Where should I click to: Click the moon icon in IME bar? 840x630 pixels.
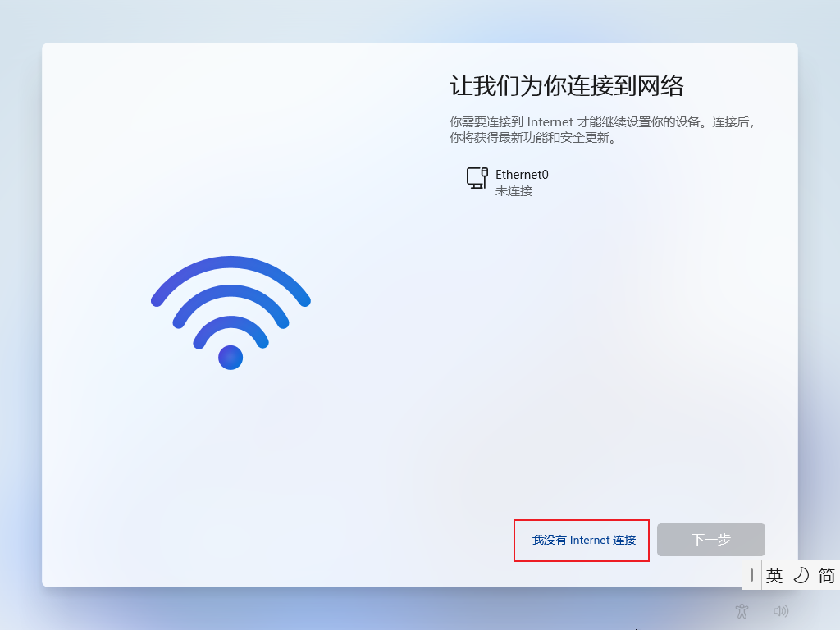801,575
